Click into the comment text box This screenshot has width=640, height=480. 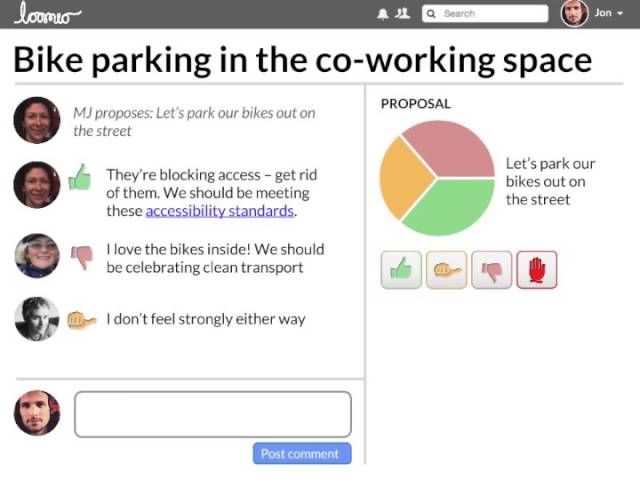[x=213, y=414]
